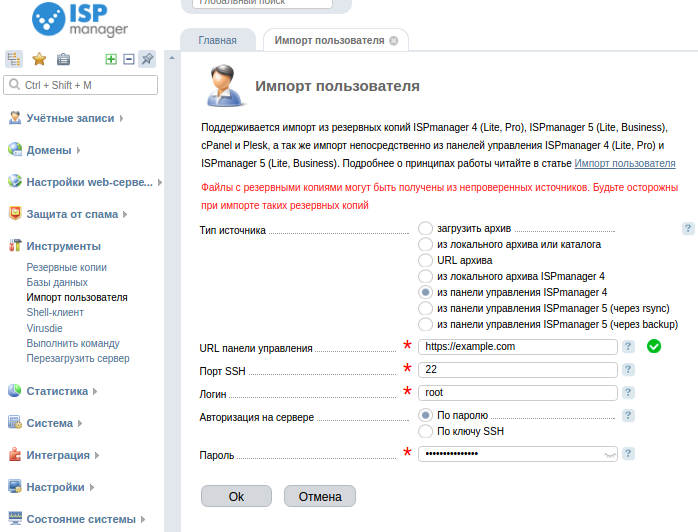Select из панели управления ISPmanager 4
Image resolution: width=698 pixels, height=532 pixels.
pos(425,292)
